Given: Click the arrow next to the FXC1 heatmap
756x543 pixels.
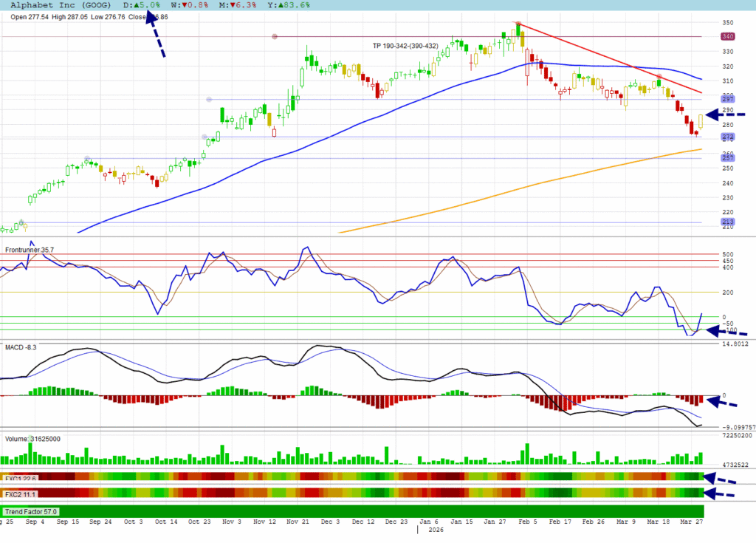Looking at the screenshot, I should tap(724, 478).
